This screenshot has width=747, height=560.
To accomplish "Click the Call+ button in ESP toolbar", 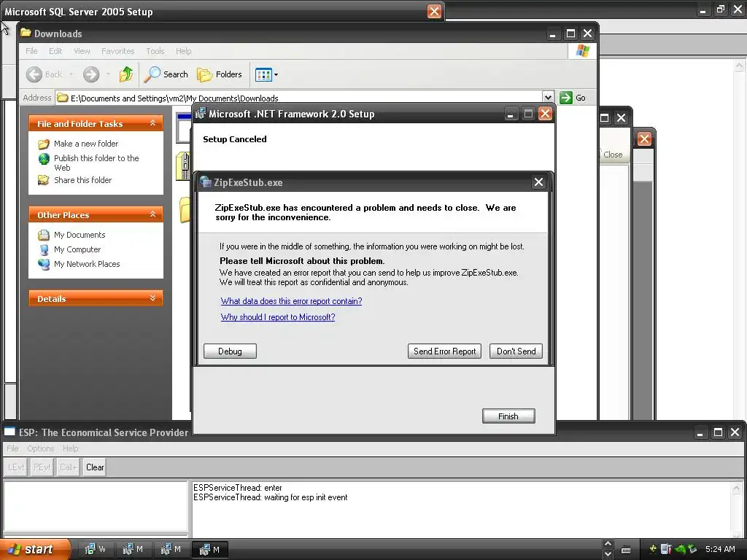I will [x=68, y=467].
